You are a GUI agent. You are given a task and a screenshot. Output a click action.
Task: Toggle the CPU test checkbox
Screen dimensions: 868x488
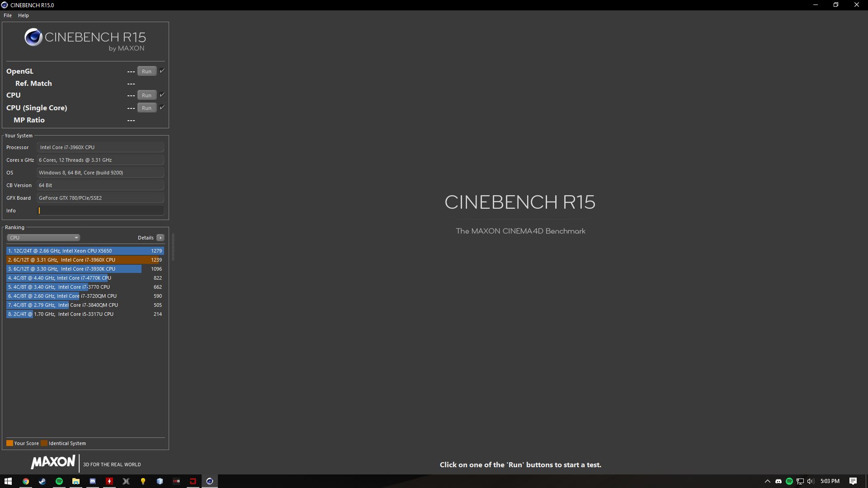pyautogui.click(x=162, y=95)
